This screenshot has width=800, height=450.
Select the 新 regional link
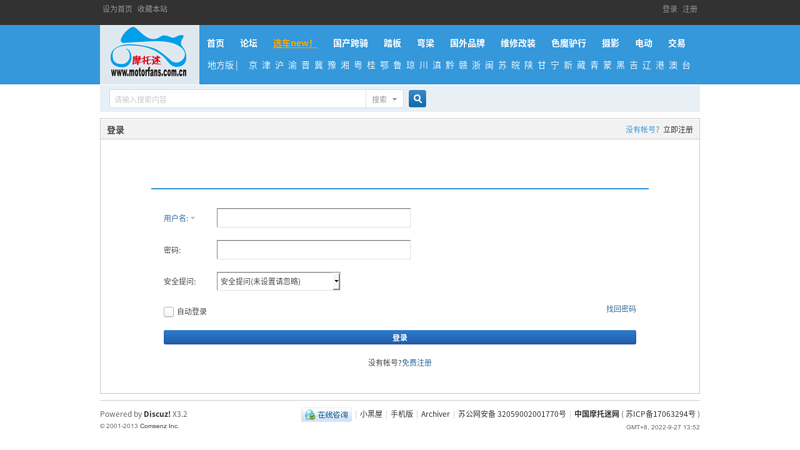point(568,65)
